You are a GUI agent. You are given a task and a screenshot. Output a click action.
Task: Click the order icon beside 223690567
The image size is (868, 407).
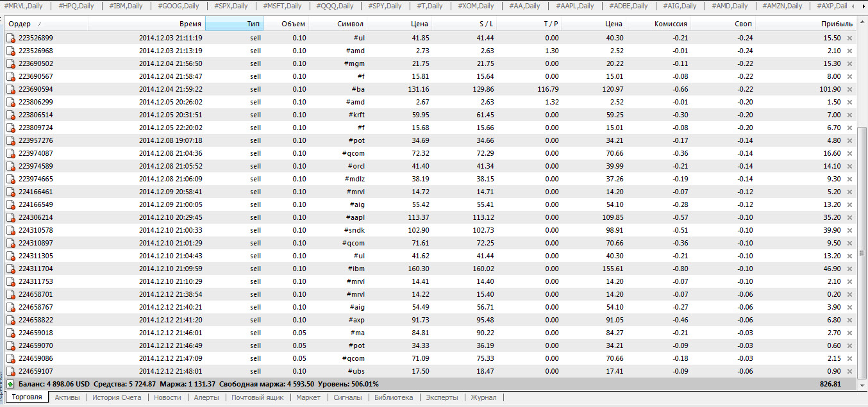click(10, 76)
